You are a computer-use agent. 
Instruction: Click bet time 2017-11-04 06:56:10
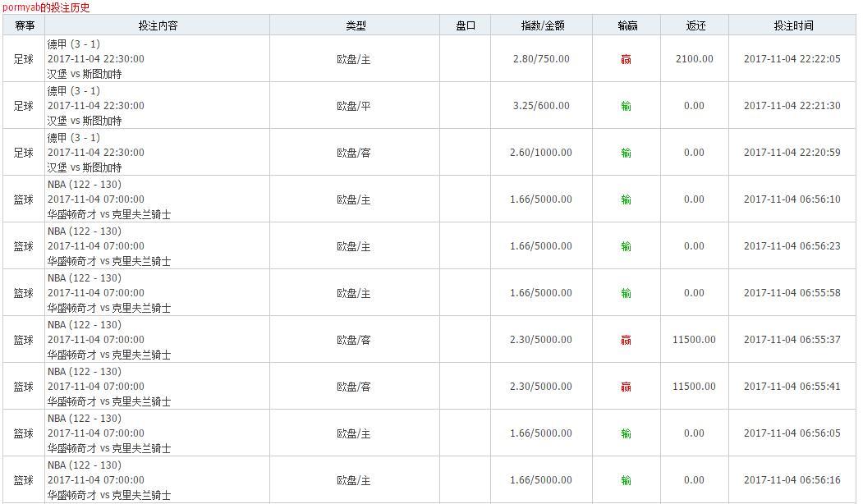point(792,199)
